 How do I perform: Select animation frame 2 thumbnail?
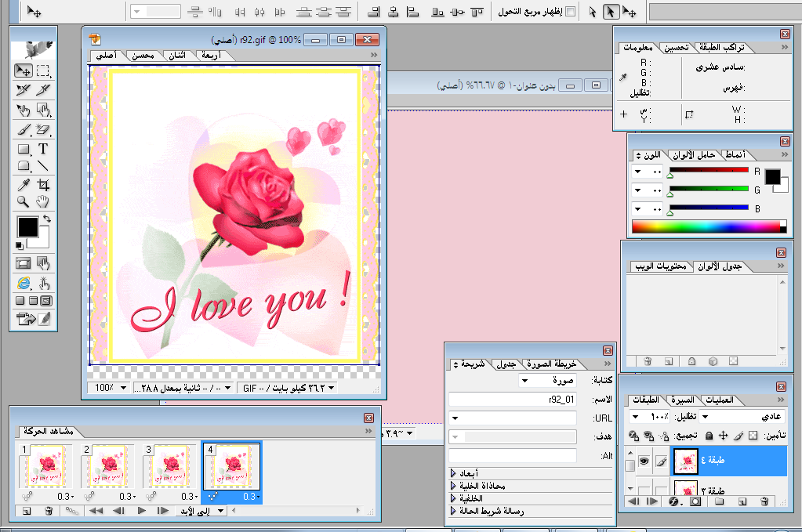click(x=107, y=466)
